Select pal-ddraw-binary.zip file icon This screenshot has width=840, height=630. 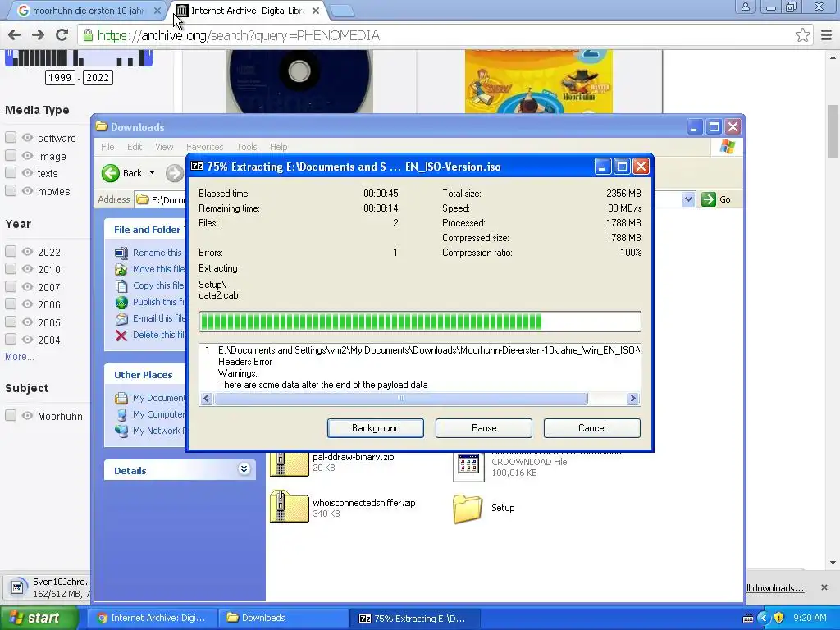pos(290,464)
